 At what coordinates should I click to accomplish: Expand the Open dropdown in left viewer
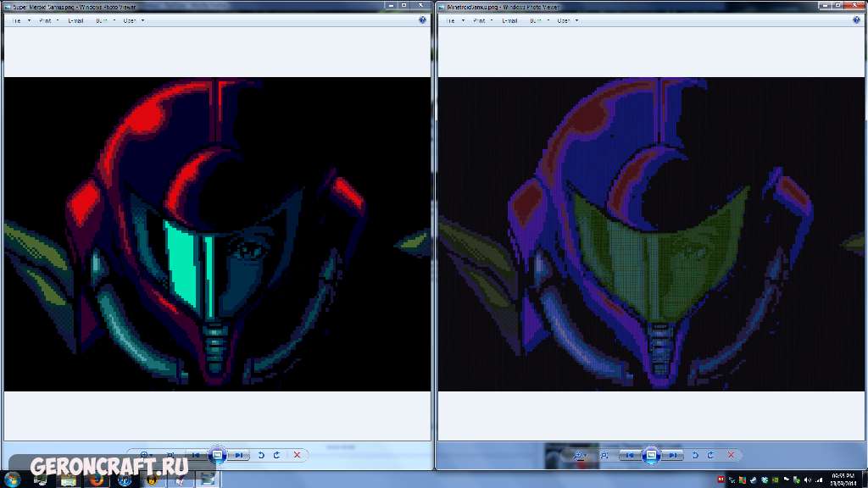tap(132, 20)
